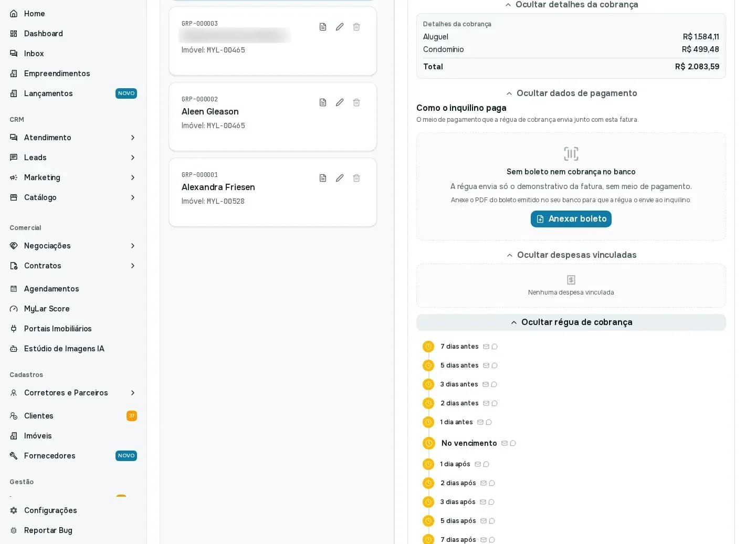Edit the GRP-000003 card with pencil icon
Viewport: 756px width, 544px height.
[340, 27]
